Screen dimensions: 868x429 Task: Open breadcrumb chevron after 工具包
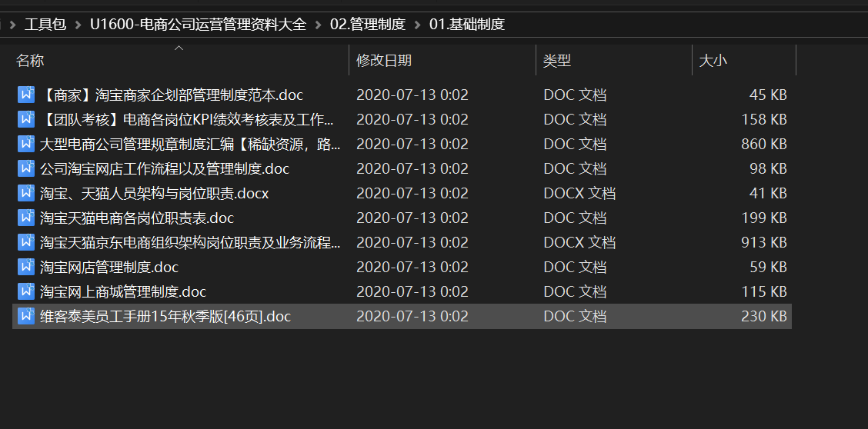click(x=78, y=25)
